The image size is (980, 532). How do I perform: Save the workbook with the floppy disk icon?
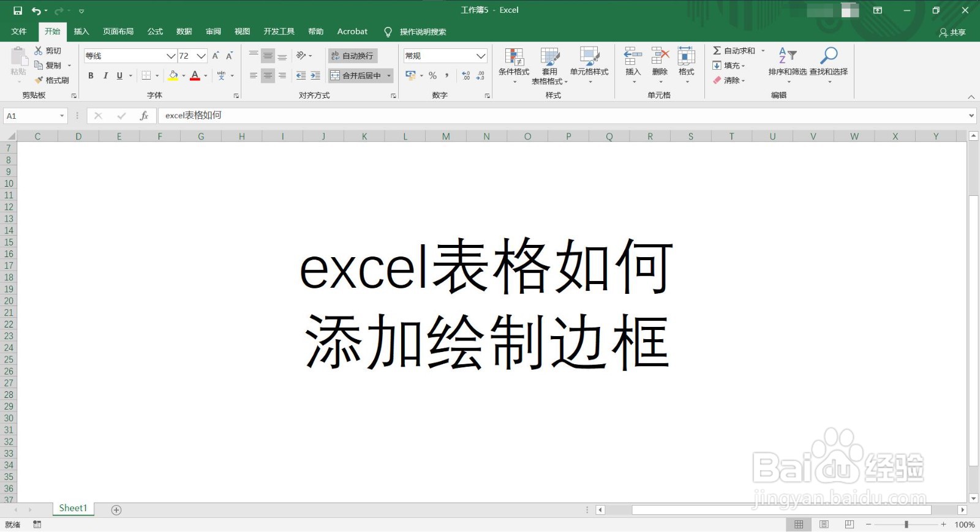18,10
